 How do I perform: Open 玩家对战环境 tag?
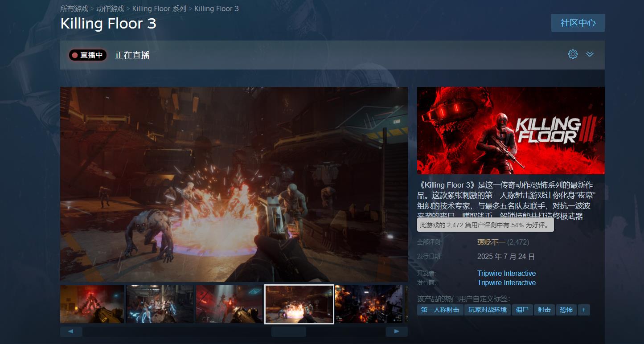tap(488, 310)
